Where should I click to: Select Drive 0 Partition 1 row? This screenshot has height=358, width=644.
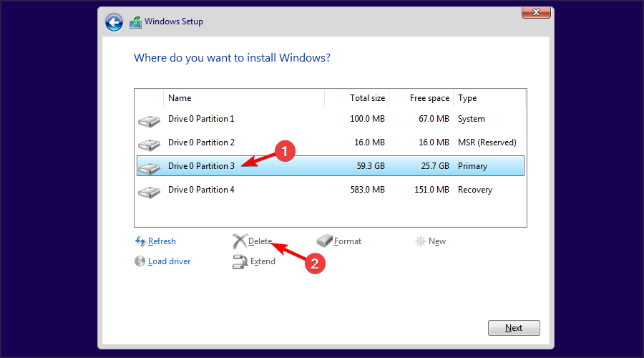click(330, 119)
